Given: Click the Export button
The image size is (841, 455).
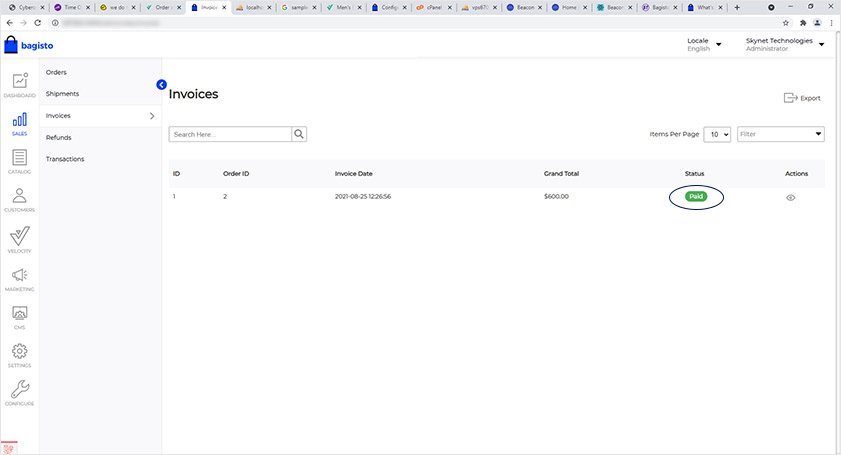Looking at the screenshot, I should (802, 98).
